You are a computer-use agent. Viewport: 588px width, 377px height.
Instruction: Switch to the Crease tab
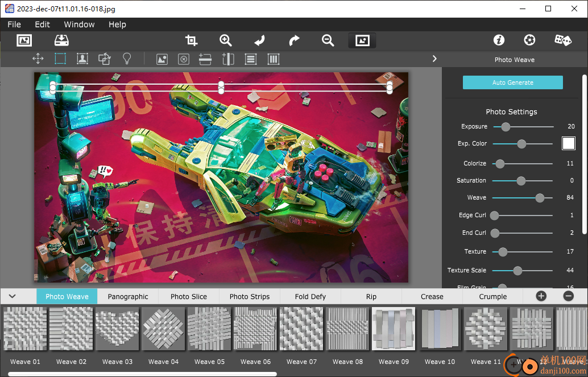coord(432,296)
